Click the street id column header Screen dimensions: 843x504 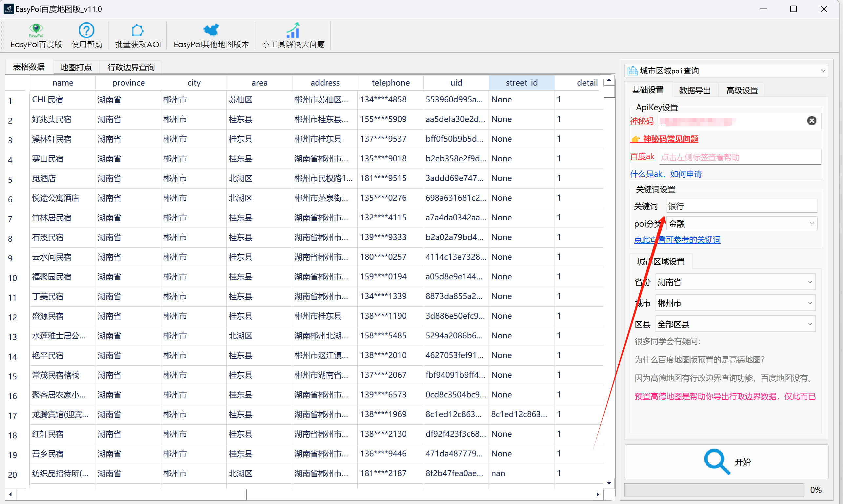tap(521, 83)
